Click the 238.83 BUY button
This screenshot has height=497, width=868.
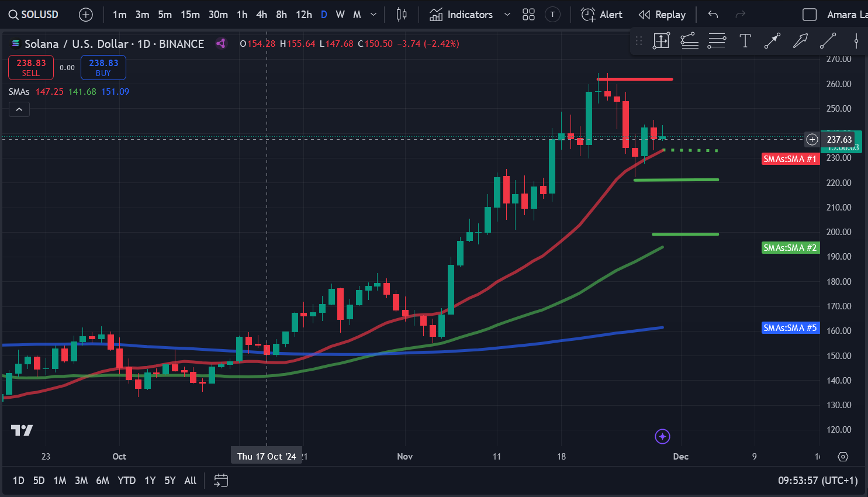tap(103, 67)
